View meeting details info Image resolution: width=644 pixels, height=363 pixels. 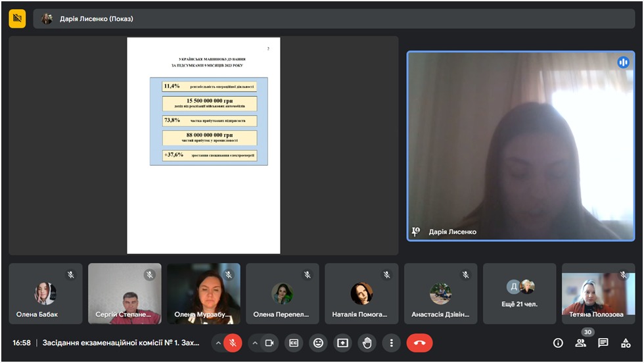coord(558,343)
